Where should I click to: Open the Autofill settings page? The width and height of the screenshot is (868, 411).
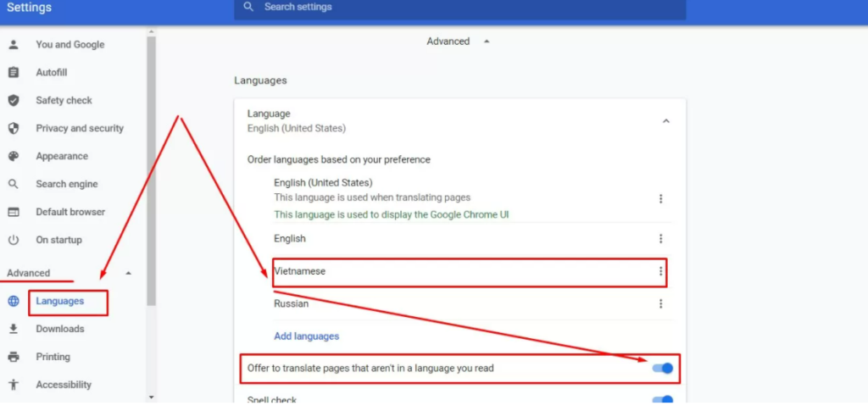pyautogui.click(x=52, y=73)
